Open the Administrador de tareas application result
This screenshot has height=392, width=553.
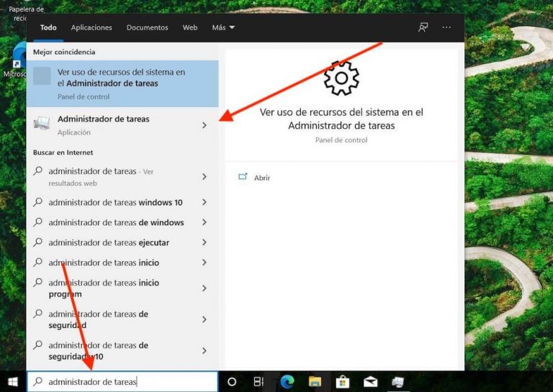(x=122, y=125)
